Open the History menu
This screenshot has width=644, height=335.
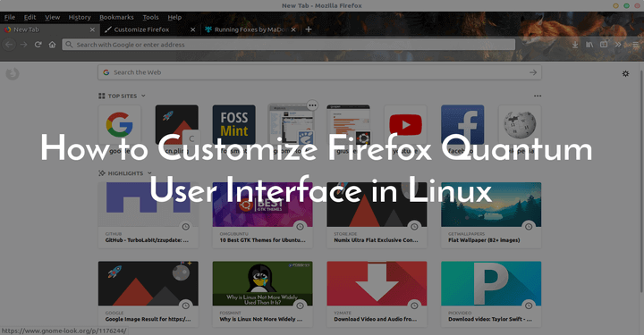pyautogui.click(x=80, y=17)
